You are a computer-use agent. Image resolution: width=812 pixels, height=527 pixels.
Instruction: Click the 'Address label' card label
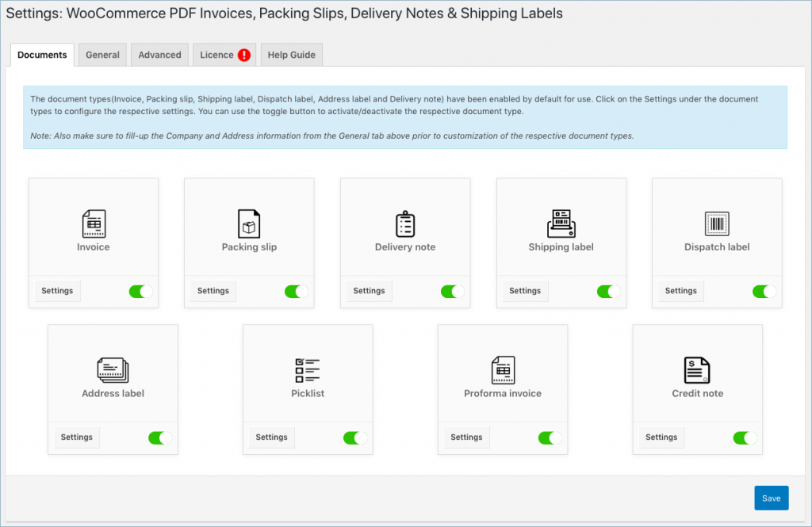[113, 393]
